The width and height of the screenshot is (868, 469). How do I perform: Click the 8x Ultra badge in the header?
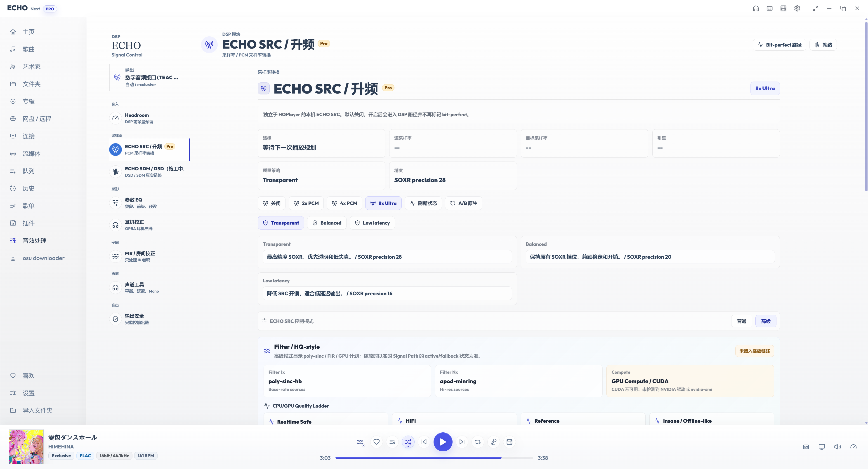[x=765, y=89]
